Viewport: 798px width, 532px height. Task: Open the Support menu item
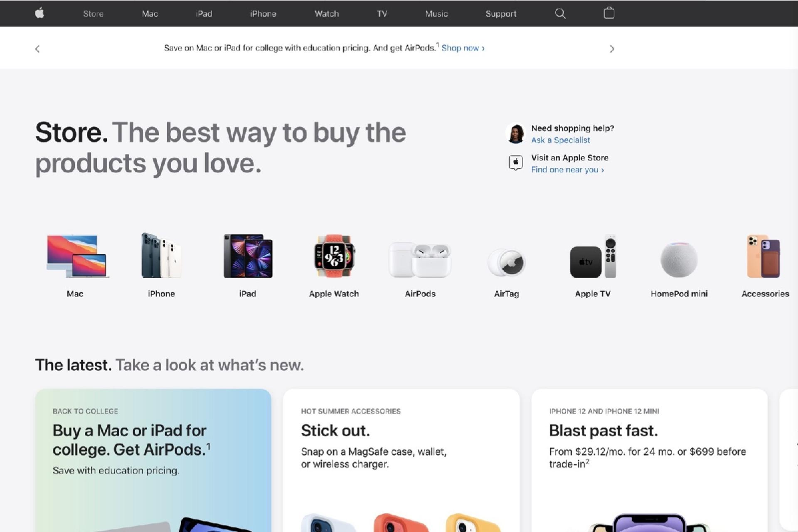click(x=501, y=14)
